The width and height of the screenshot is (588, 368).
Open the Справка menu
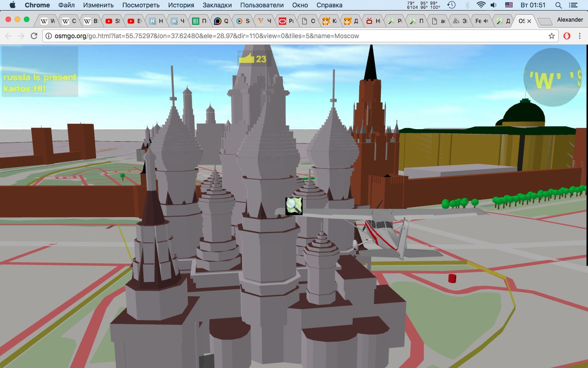click(x=329, y=5)
